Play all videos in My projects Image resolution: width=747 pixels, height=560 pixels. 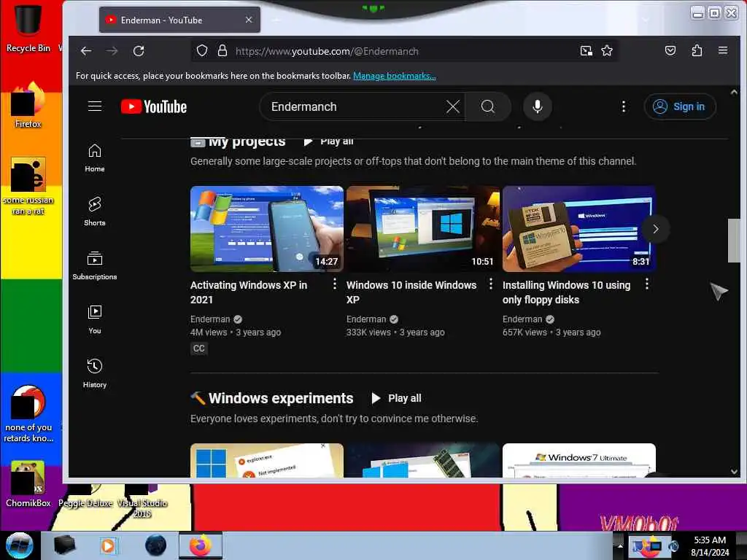click(329, 141)
